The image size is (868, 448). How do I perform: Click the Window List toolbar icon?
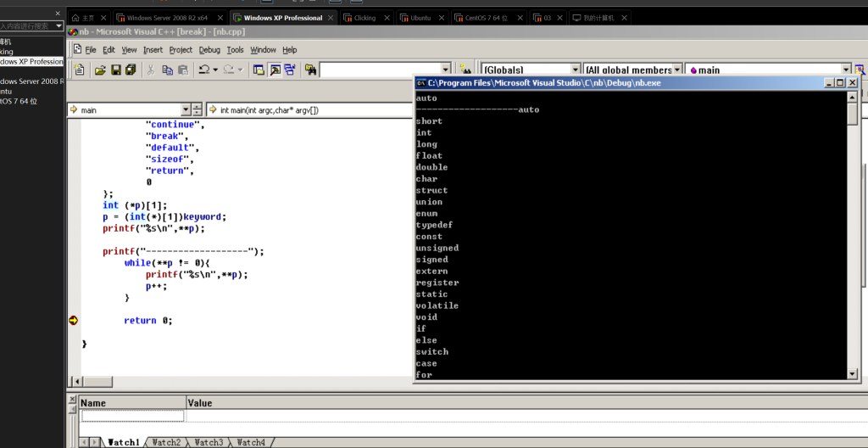pos(291,70)
